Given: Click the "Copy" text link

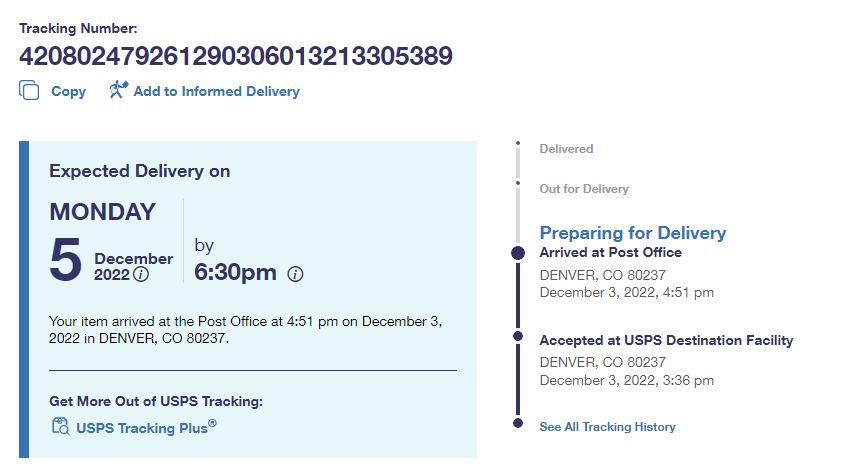Looking at the screenshot, I should (68, 92).
